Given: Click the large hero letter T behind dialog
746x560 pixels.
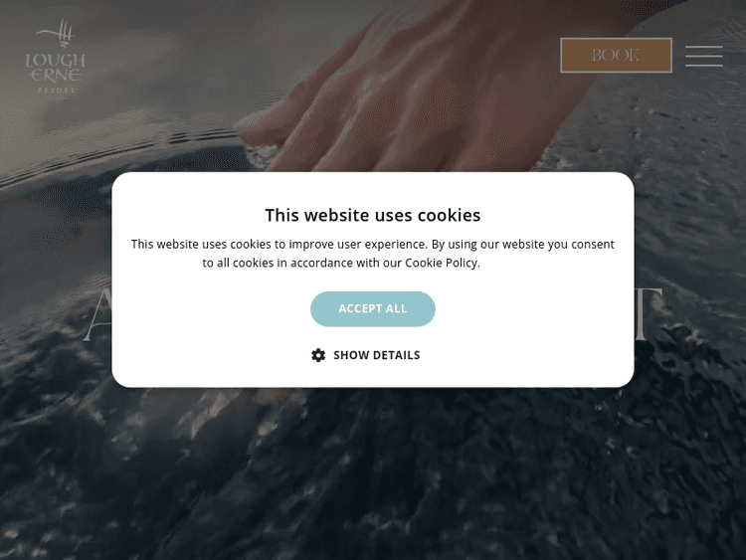Looking at the screenshot, I should click(649, 314).
